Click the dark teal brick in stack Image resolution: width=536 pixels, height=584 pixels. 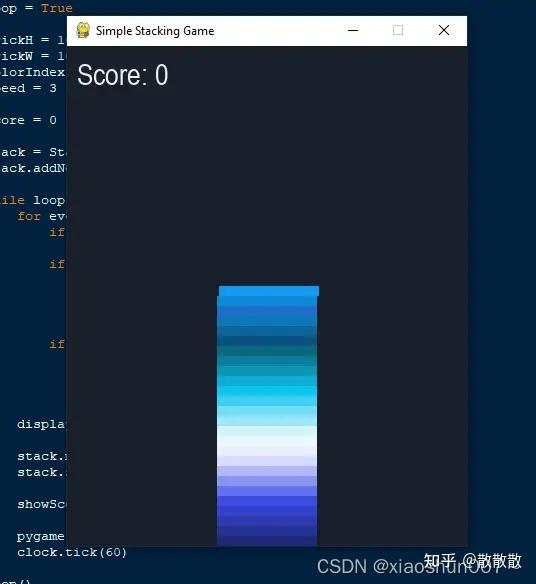pyautogui.click(x=267, y=350)
